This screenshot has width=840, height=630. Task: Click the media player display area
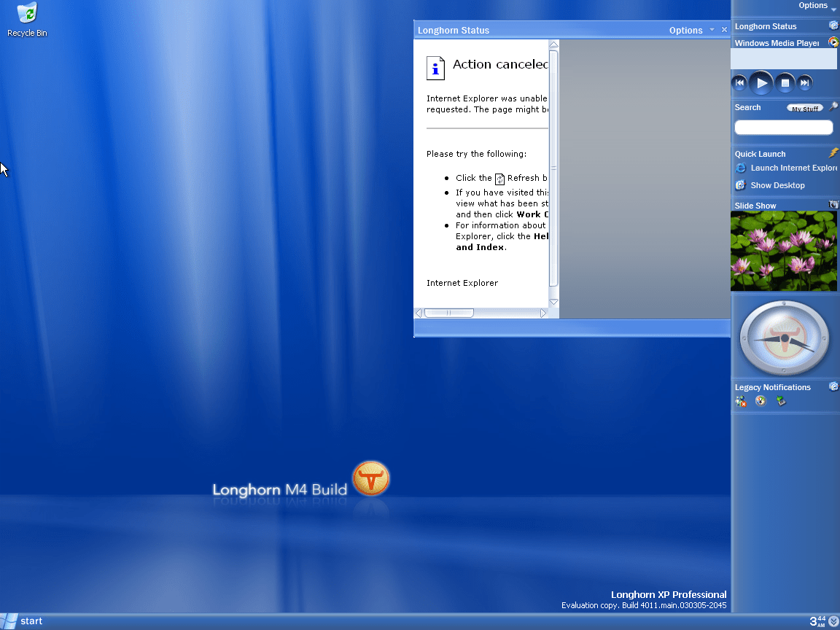tap(784, 58)
